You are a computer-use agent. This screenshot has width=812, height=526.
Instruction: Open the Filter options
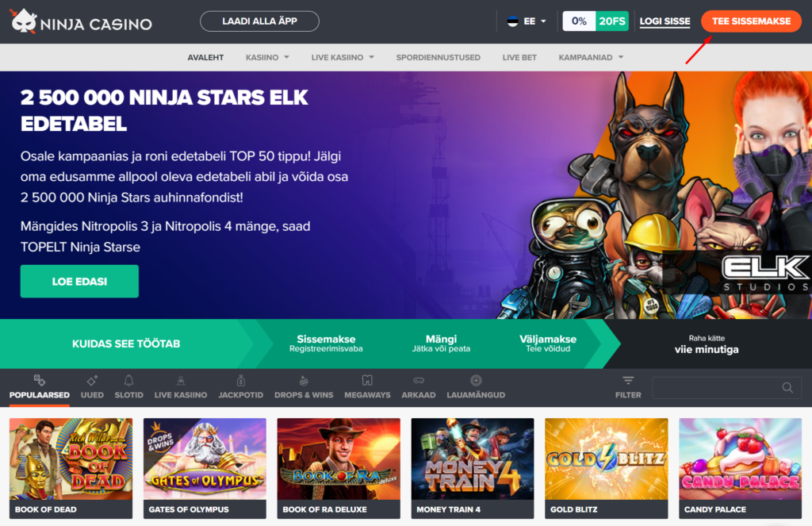[628, 387]
